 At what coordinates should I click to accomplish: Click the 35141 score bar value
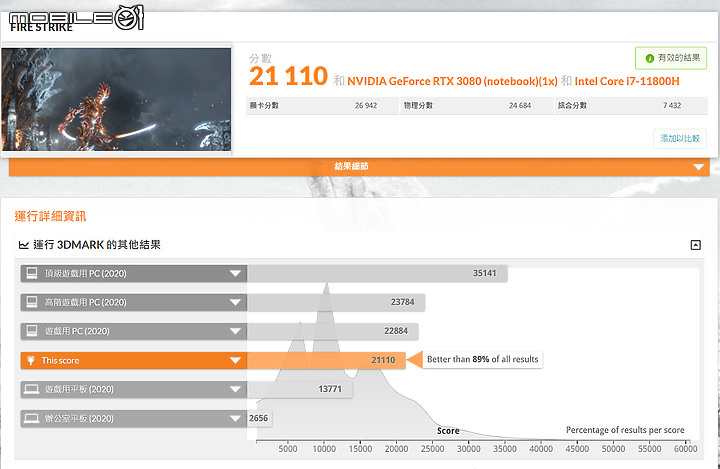(484, 273)
